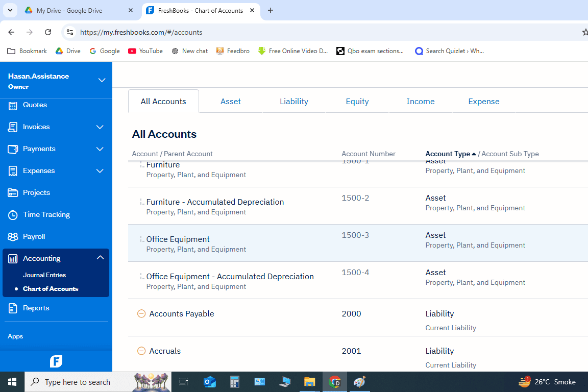The width and height of the screenshot is (588, 392).
Task: Expand the Payments submenu chevron
Action: [100, 149]
